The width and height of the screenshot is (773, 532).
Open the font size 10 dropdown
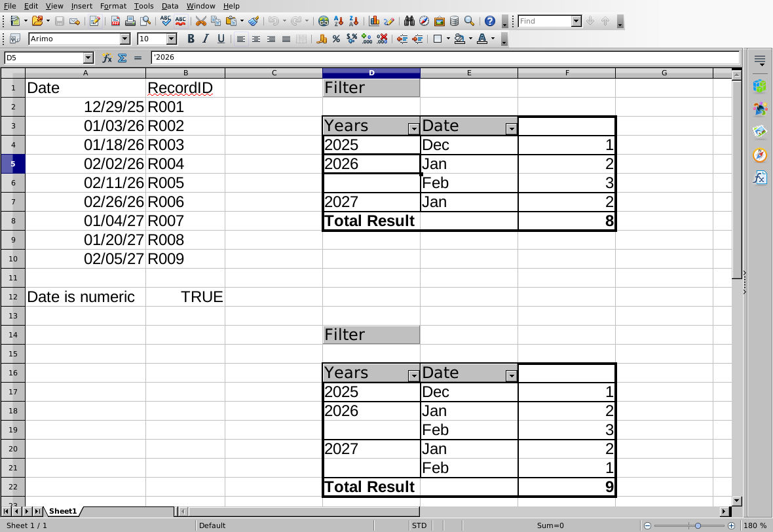[172, 39]
